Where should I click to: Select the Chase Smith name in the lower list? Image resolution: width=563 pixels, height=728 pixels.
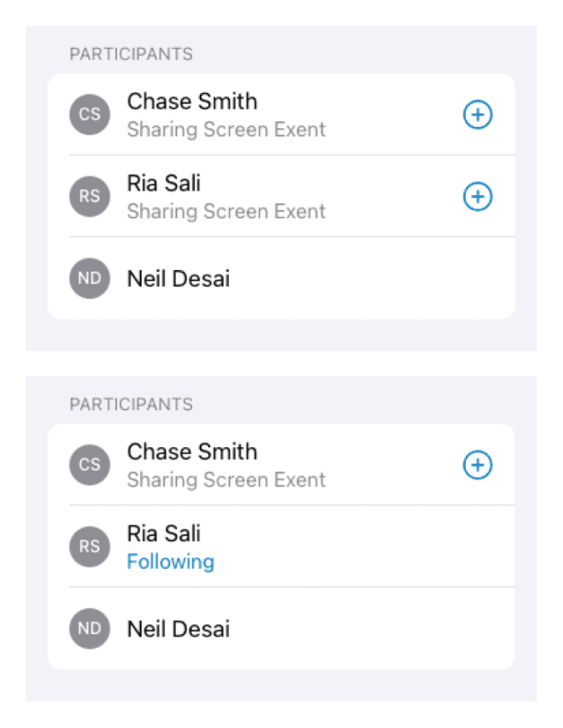192,451
